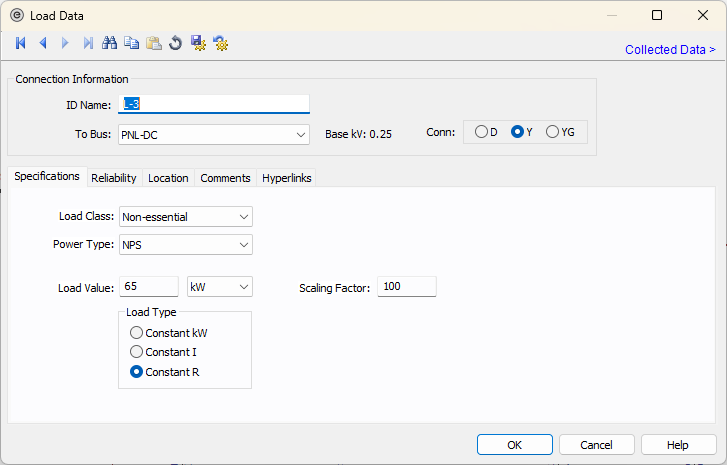
Task: Go to the first record icon
Action: [20, 43]
